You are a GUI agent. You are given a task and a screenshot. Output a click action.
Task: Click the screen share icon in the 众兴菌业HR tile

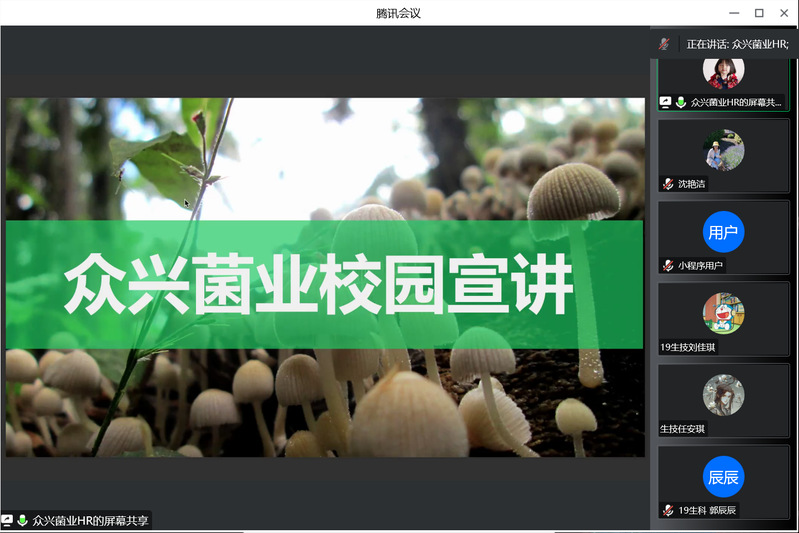pyautogui.click(x=665, y=102)
